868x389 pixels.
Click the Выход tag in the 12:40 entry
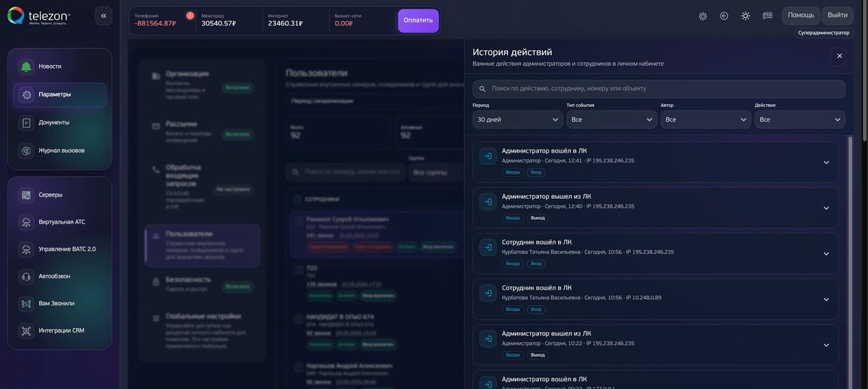point(537,218)
